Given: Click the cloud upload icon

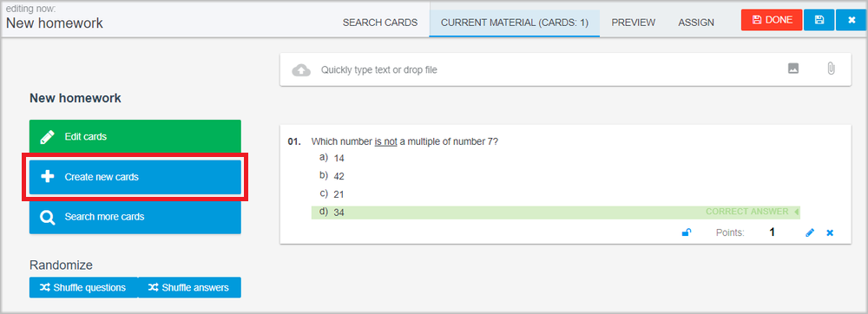Looking at the screenshot, I should [301, 70].
